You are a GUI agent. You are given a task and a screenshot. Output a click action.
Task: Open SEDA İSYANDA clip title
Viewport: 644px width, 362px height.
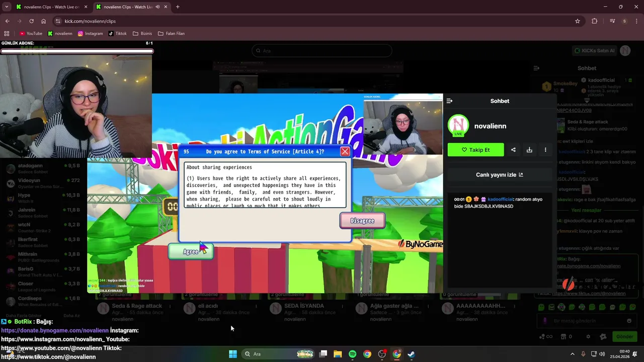click(304, 306)
